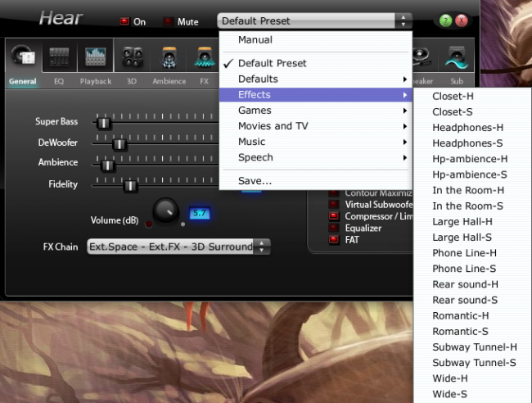The width and height of the screenshot is (532, 403).
Task: Open the EQ sliders icon
Action: [60, 56]
